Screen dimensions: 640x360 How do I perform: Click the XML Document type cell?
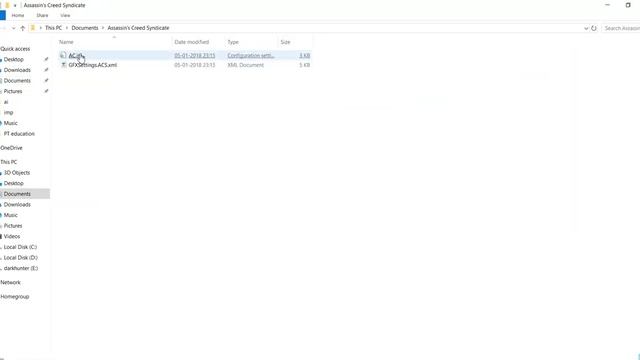tap(246, 65)
